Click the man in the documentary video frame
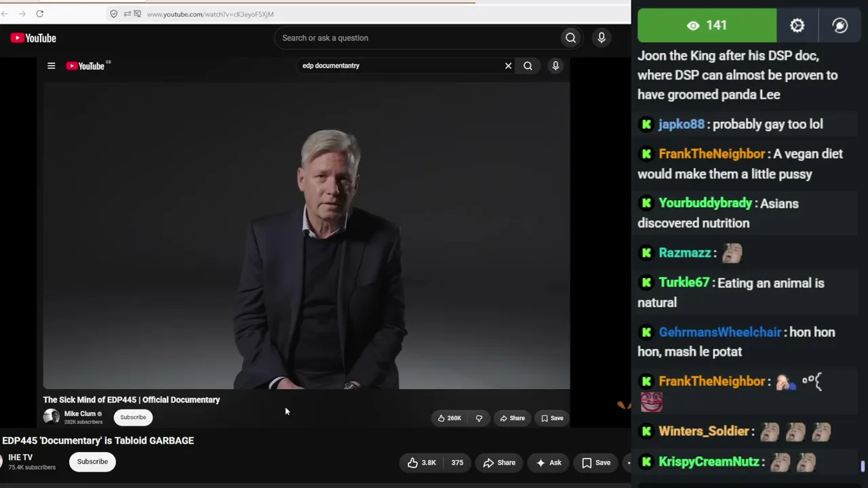The width and height of the screenshot is (868, 488). [x=322, y=261]
